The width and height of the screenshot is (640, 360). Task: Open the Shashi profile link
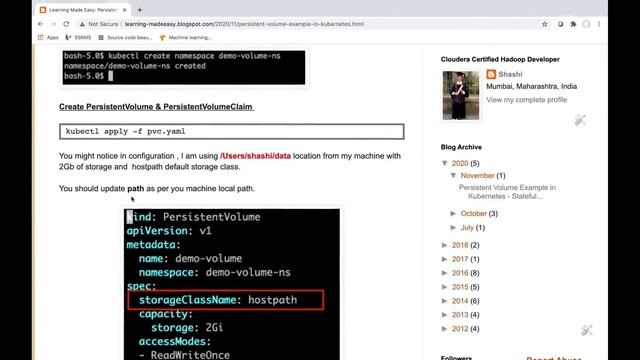[x=510, y=74]
